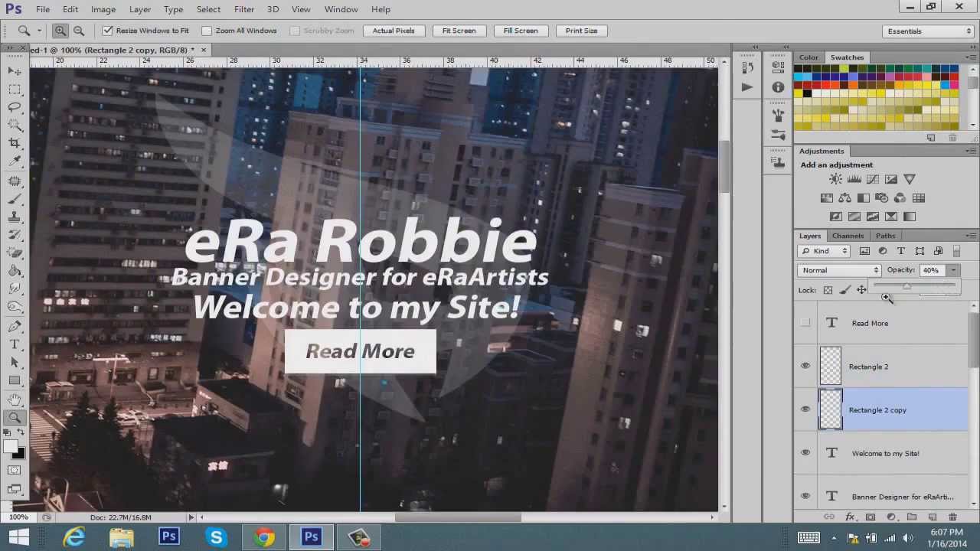Click the Opacity slider dropdown arrow
Screen dimensions: 980x551
click(953, 270)
